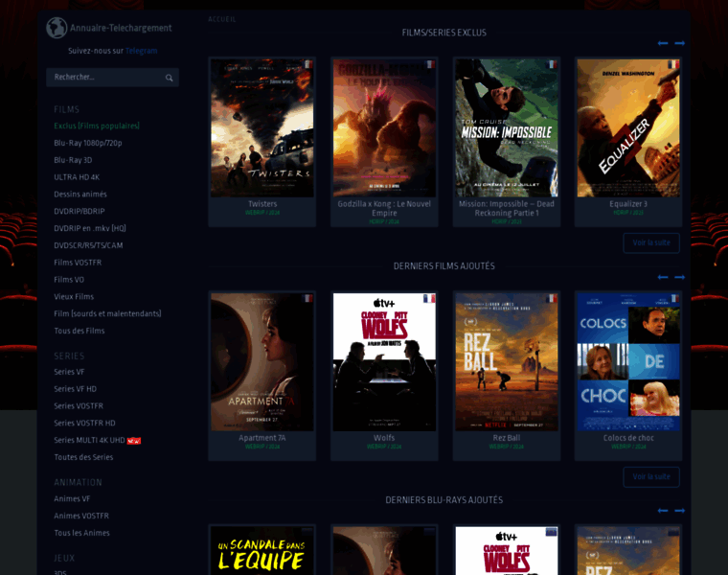Click the search magnifier icon

click(169, 78)
